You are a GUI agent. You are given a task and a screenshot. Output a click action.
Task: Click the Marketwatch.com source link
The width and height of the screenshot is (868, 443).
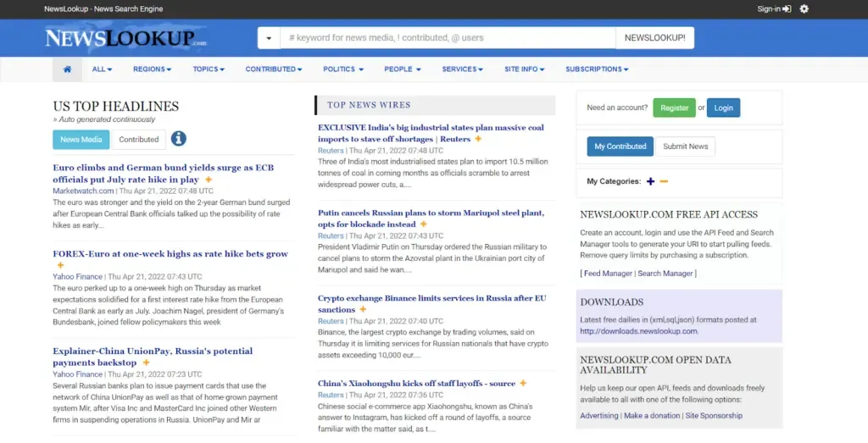83,191
